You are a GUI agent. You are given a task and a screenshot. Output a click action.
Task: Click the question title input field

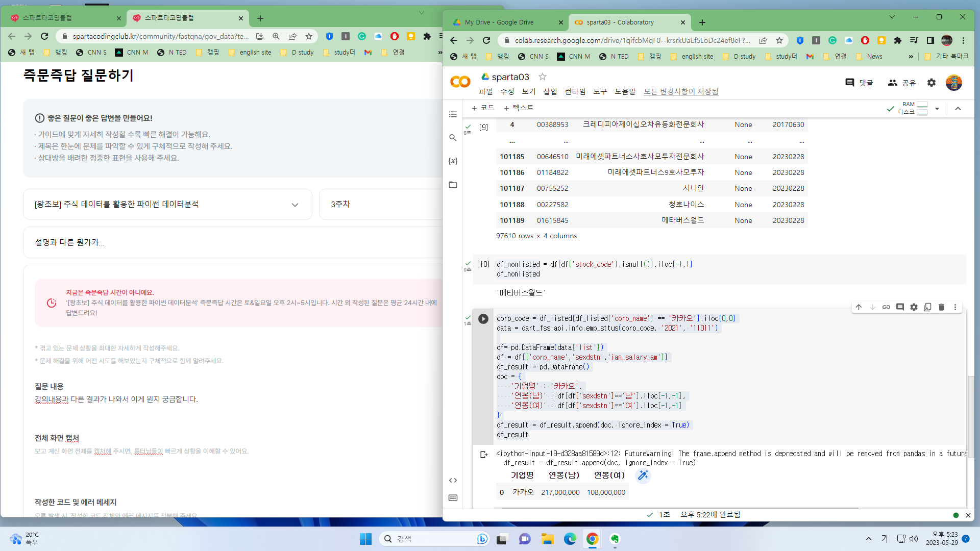point(233,242)
